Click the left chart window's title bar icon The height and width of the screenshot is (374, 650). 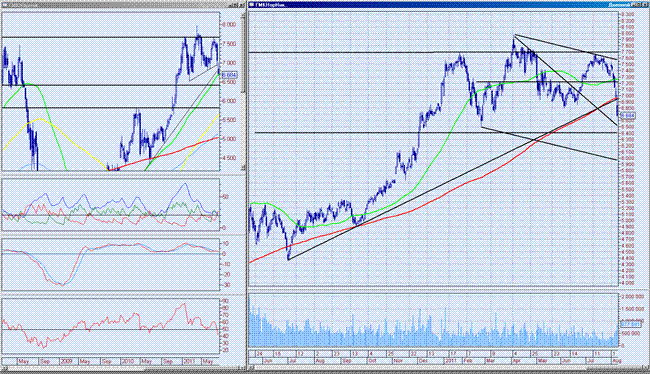(4, 5)
